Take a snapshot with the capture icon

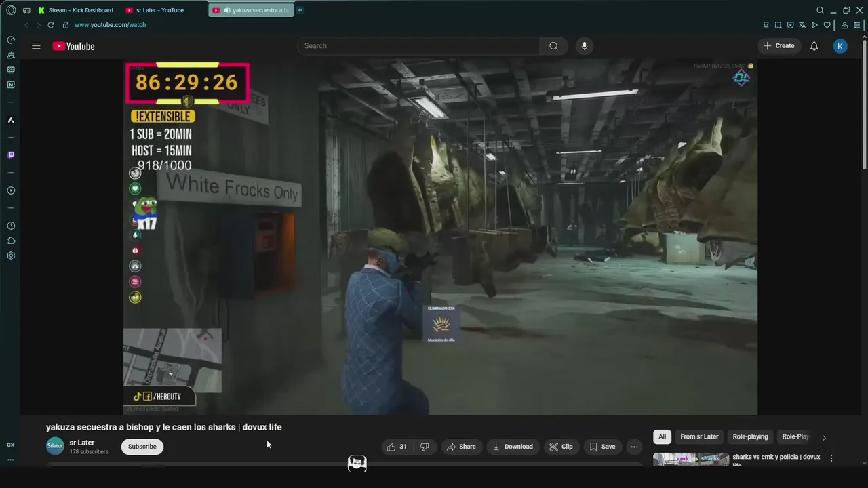[778, 25]
